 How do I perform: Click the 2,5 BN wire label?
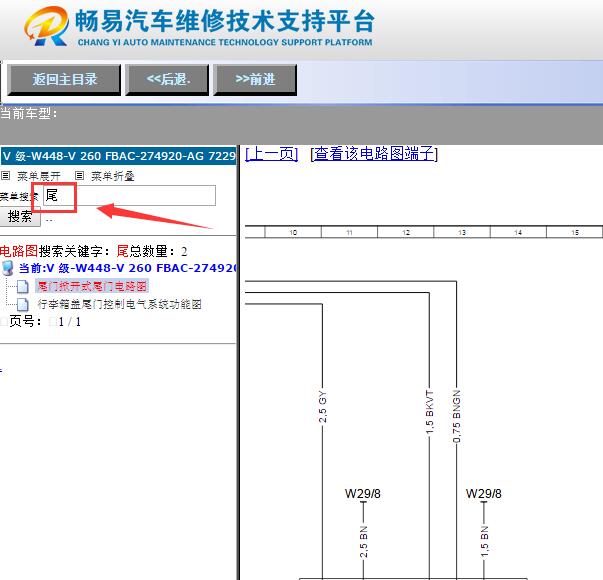[x=363, y=542]
